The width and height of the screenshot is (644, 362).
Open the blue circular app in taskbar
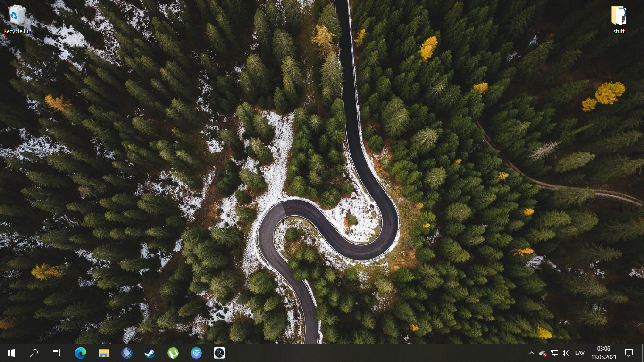click(126, 353)
